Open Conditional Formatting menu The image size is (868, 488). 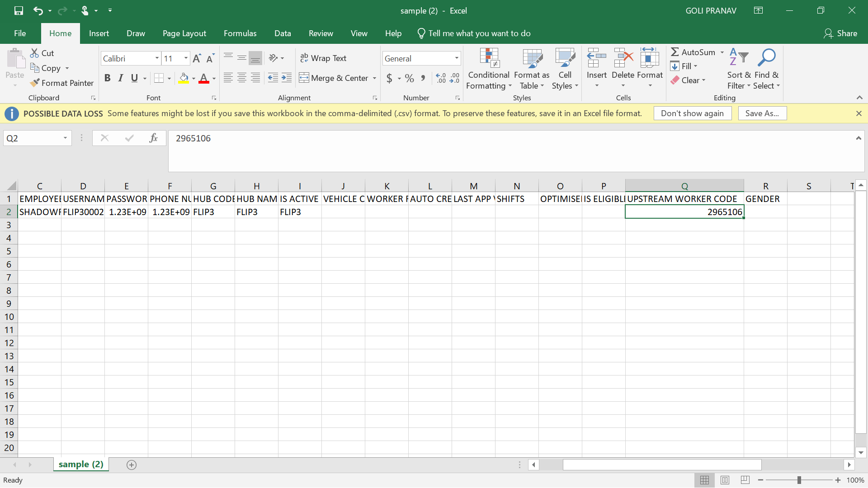point(489,69)
